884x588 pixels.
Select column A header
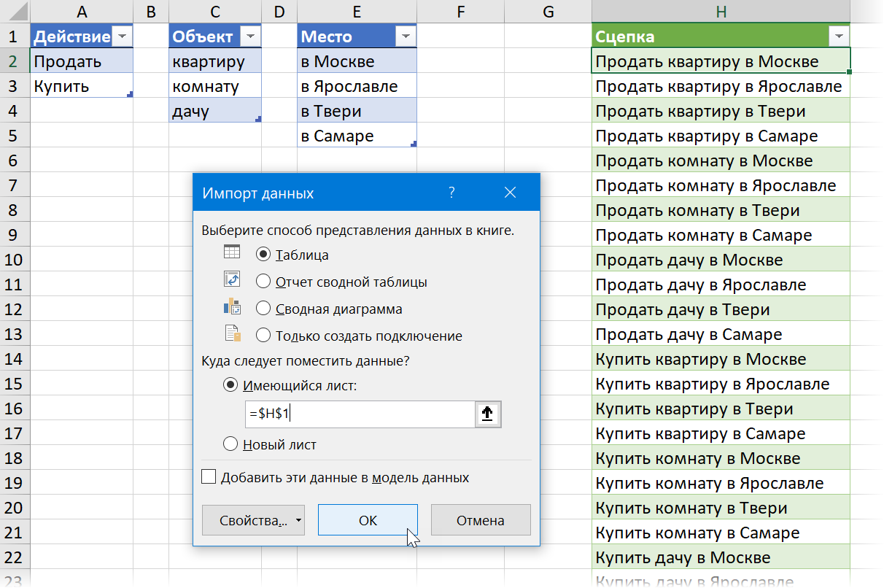coord(81,11)
